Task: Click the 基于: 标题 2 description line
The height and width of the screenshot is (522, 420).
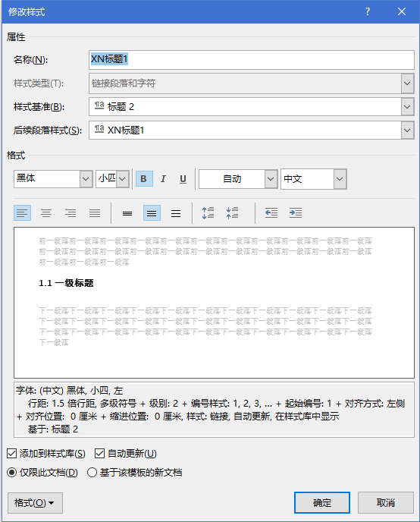Action: tap(53, 429)
